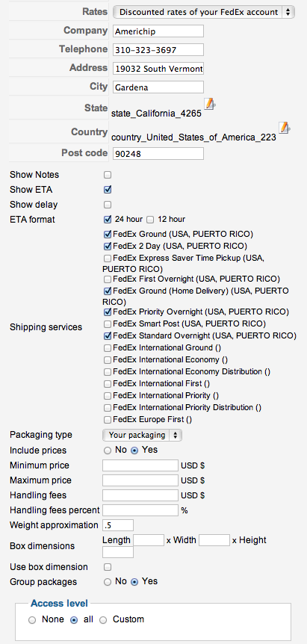Viewport: 307px width, 644px height.
Task: Set Include prices to No
Action: [108, 451]
